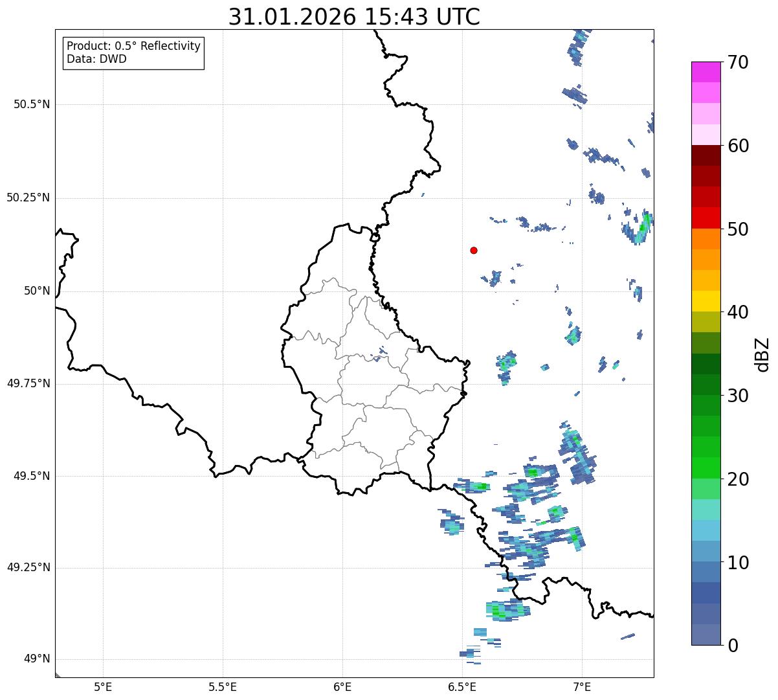Screen dimensions: 778x700
Task: Click the 6.5°E longitude label
Action: pos(462,686)
